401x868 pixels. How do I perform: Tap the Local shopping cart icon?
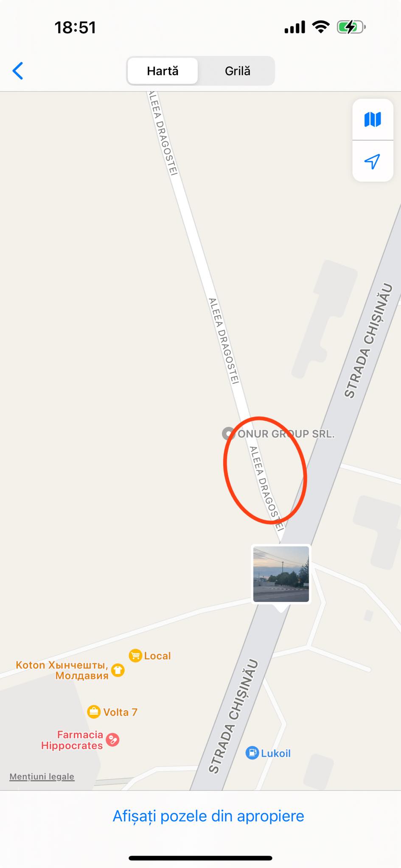[135, 656]
